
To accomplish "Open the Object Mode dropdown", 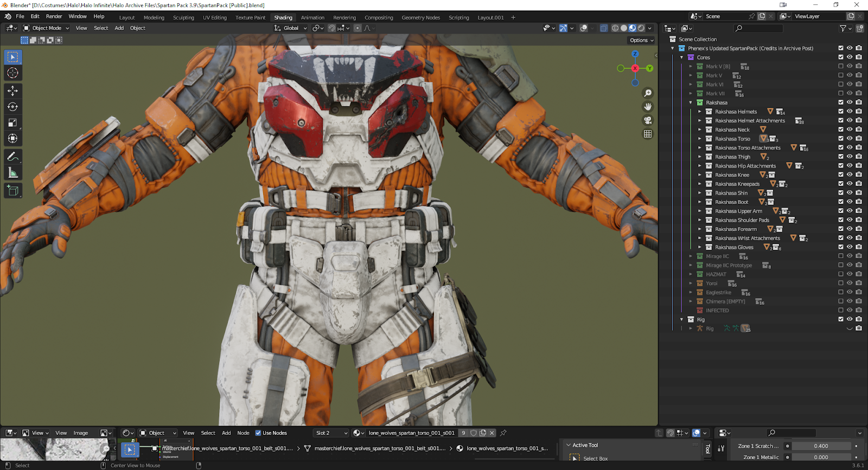I will [x=46, y=28].
